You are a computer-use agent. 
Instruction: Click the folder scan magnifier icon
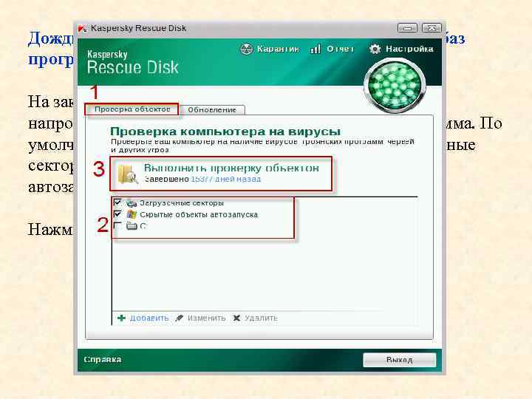pyautogui.click(x=128, y=174)
